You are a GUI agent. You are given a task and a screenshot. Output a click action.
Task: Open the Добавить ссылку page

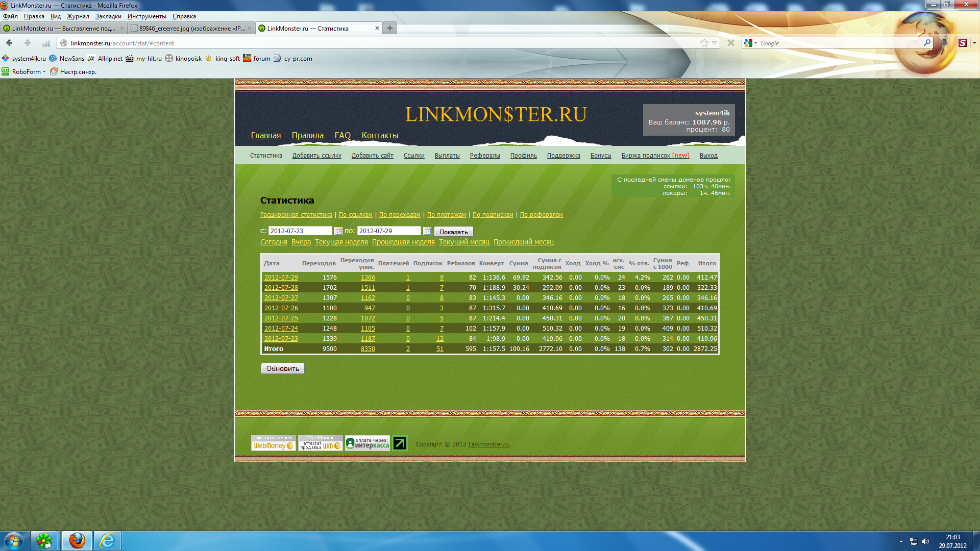coord(316,156)
